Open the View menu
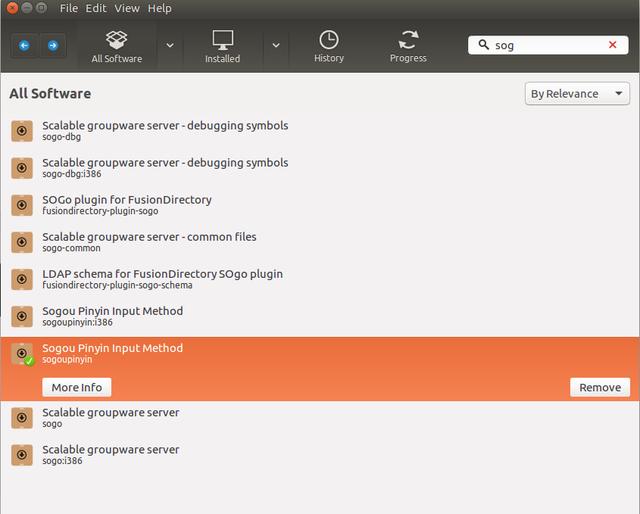This screenshot has width=640, height=514. [x=127, y=8]
